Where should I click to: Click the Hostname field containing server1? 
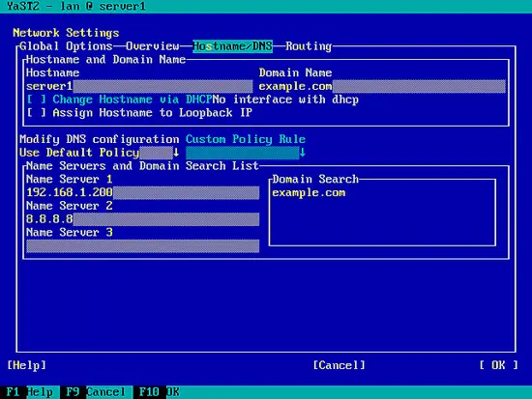pyautogui.click(x=139, y=86)
